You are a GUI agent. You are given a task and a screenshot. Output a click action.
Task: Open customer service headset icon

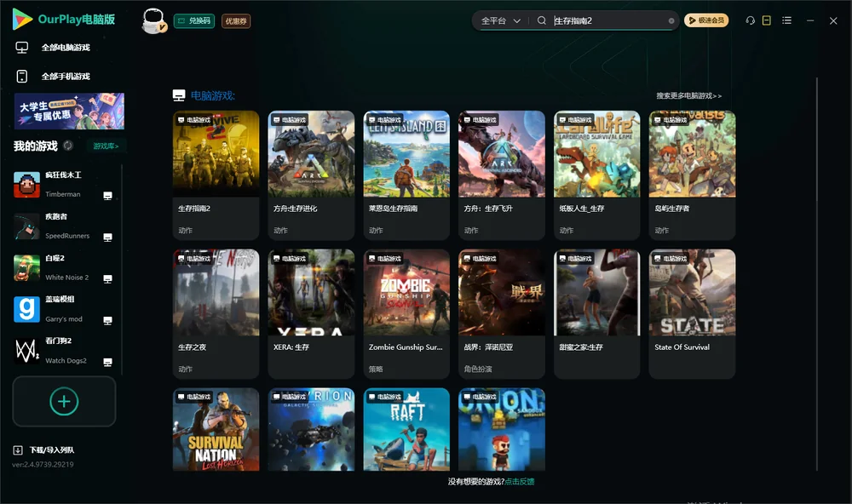point(750,20)
